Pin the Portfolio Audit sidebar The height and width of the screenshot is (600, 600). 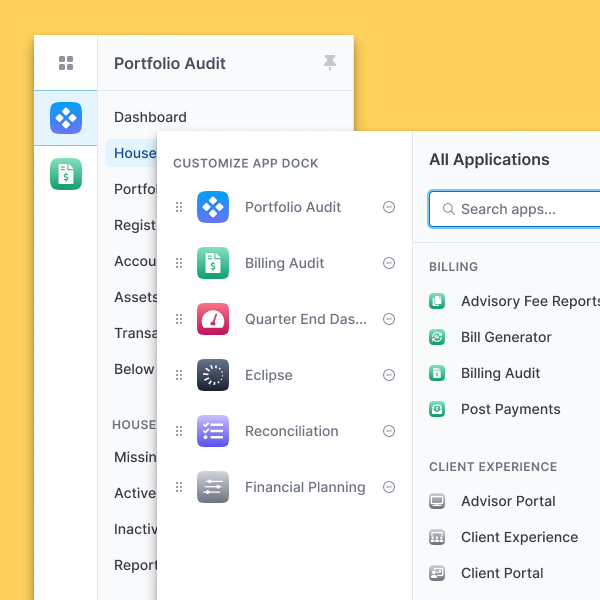point(330,62)
